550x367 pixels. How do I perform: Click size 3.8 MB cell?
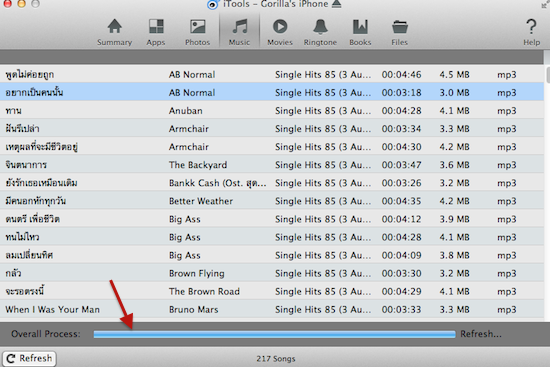click(454, 255)
